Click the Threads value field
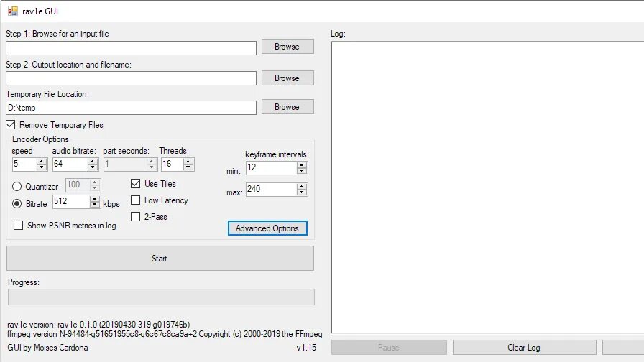Image resolution: width=644 pixels, height=362 pixels. (x=172, y=164)
